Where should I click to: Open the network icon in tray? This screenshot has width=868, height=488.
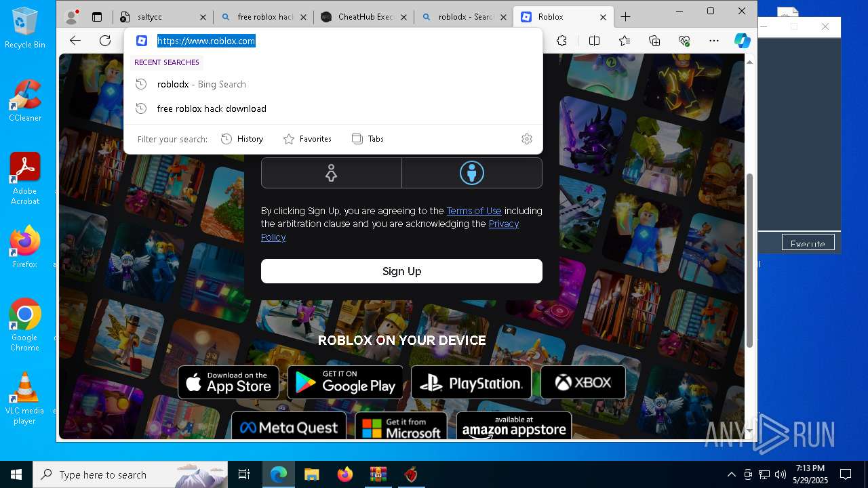click(x=764, y=474)
